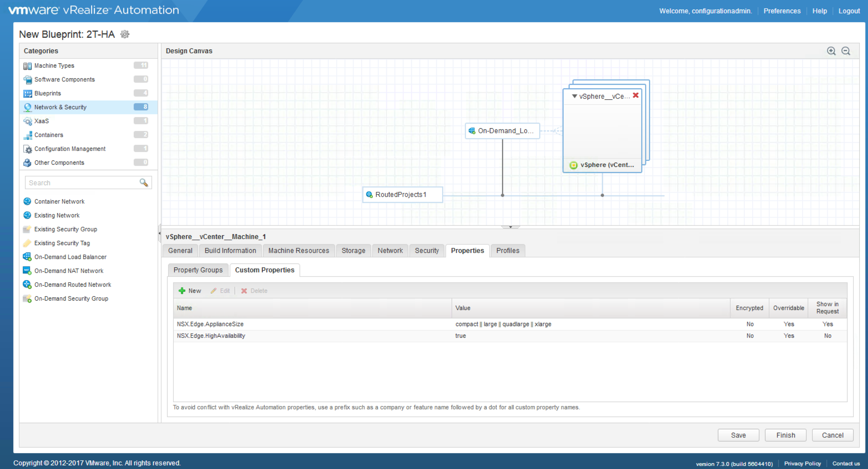
Task: Open the Privacy Policy link
Action: tap(802, 463)
